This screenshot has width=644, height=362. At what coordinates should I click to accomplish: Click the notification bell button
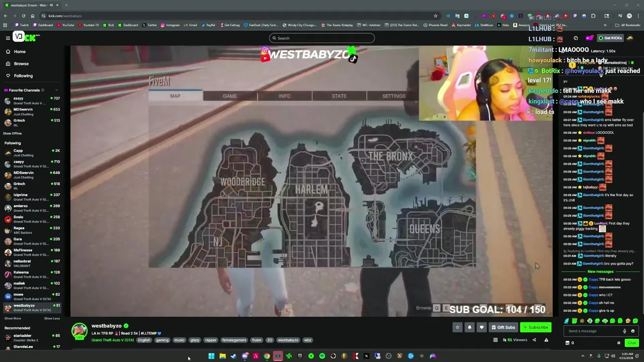[x=469, y=327]
